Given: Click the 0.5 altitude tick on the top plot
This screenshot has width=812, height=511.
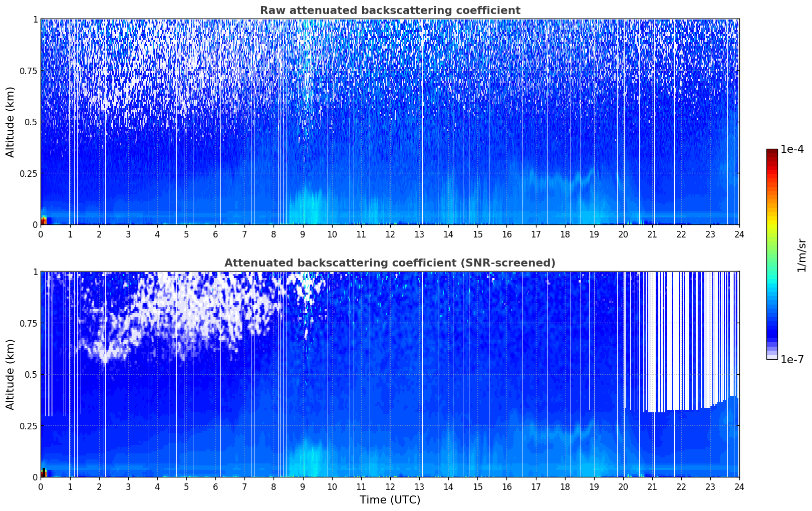Looking at the screenshot, I should [x=31, y=122].
